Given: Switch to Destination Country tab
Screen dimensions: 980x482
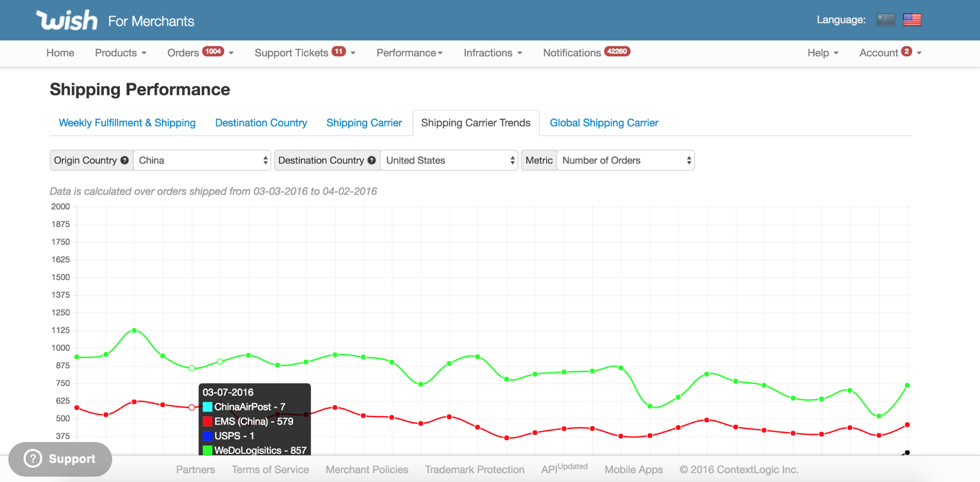Looking at the screenshot, I should coord(261,123).
